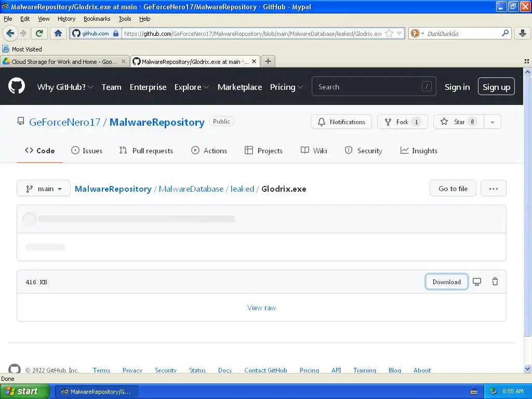This screenshot has width=532, height=399.
Task: Switch to the Pull requests tab
Action: 146,150
